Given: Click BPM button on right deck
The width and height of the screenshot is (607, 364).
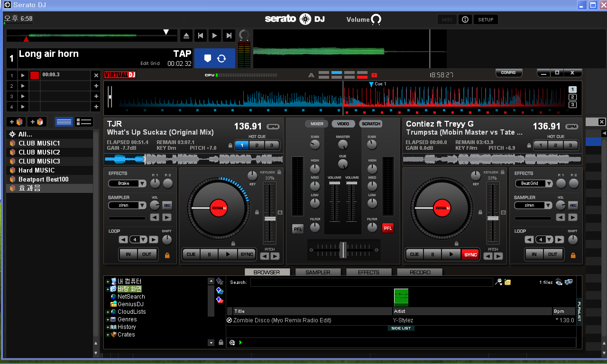Looking at the screenshot, I should point(572,127).
